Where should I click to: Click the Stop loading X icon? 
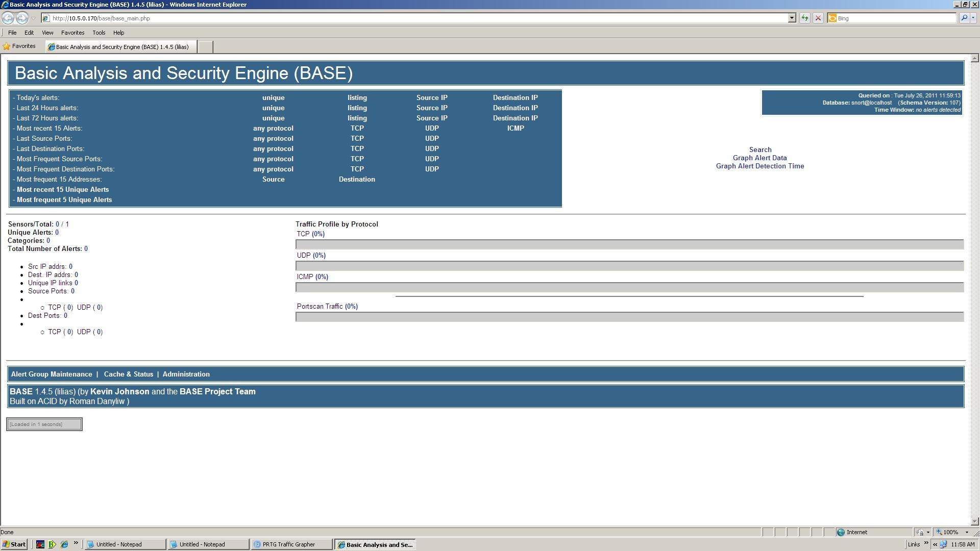818,18
